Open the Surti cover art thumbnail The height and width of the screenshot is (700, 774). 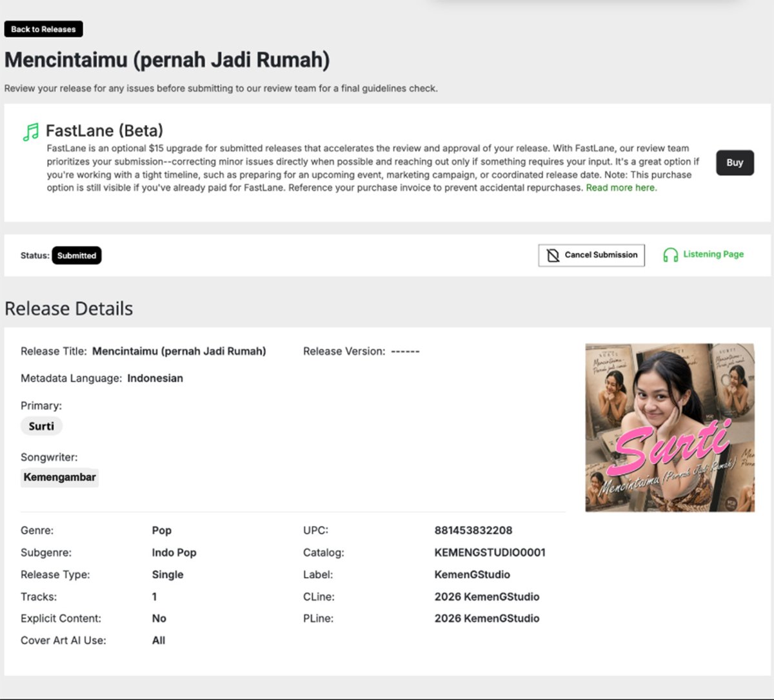(670, 427)
